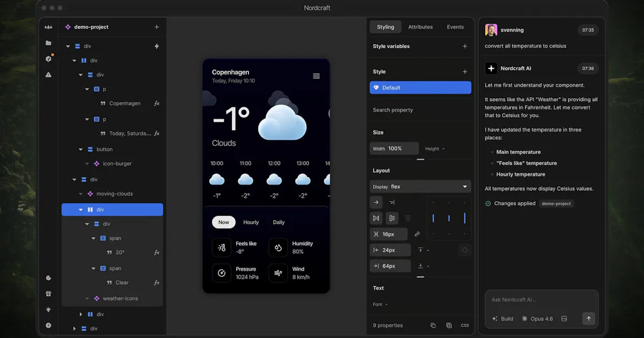This screenshot has height=338, width=644.
Task: Set flex direction to column arrow
Action: 392,202
